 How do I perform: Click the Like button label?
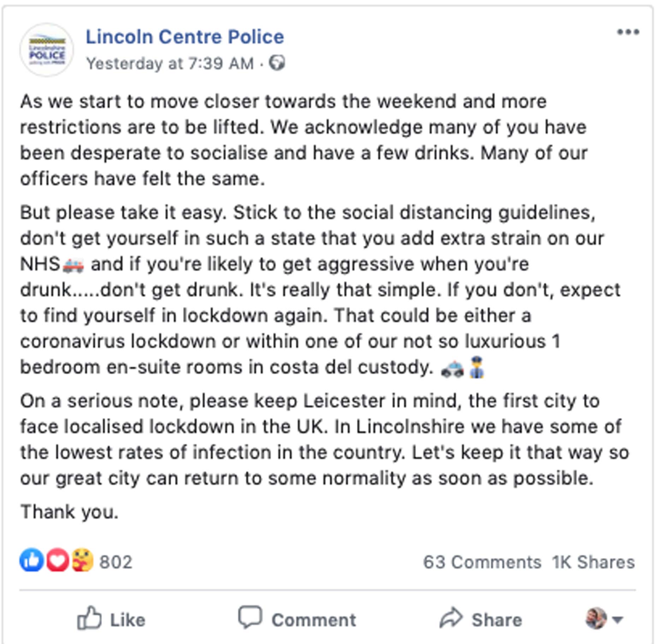pos(128,620)
